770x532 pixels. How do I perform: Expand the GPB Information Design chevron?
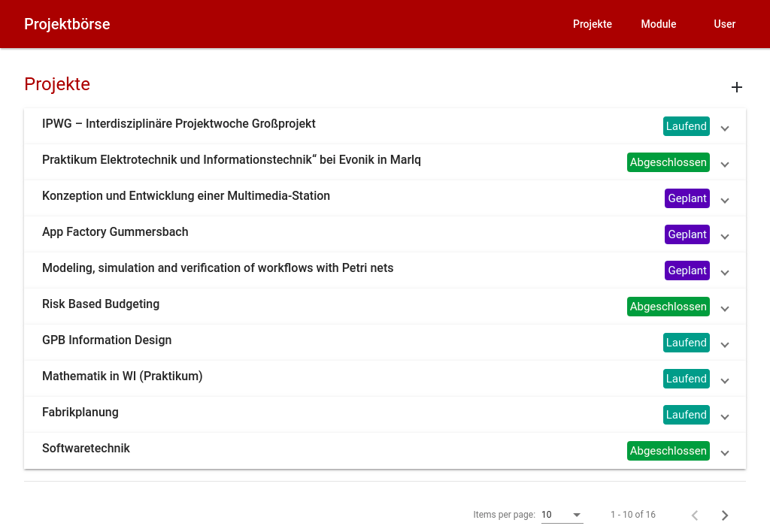[725, 345]
